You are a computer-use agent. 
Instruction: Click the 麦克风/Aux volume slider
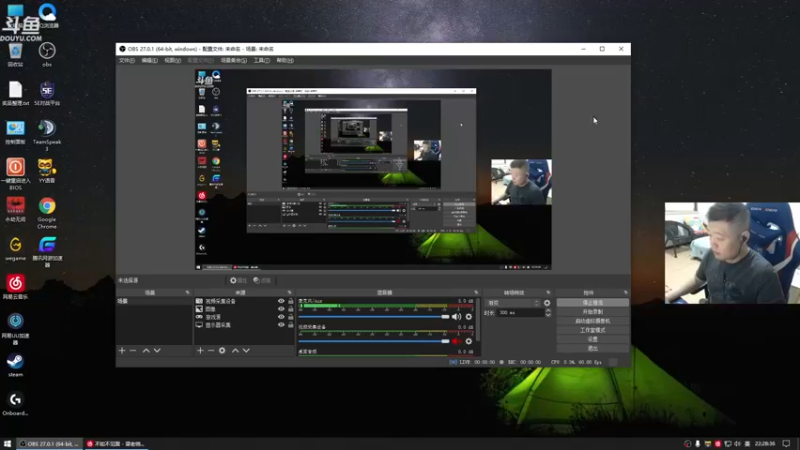tap(374, 317)
